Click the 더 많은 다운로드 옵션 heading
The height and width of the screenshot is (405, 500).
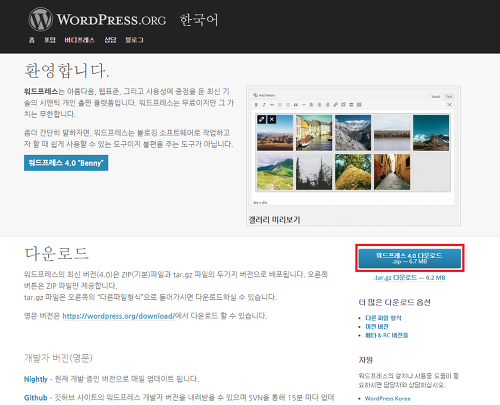coord(395,302)
